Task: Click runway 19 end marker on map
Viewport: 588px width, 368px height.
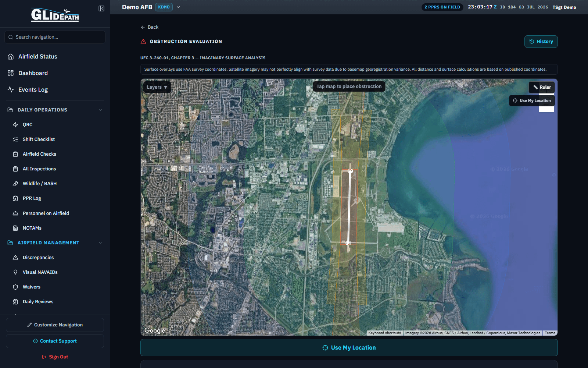Action: [350, 171]
